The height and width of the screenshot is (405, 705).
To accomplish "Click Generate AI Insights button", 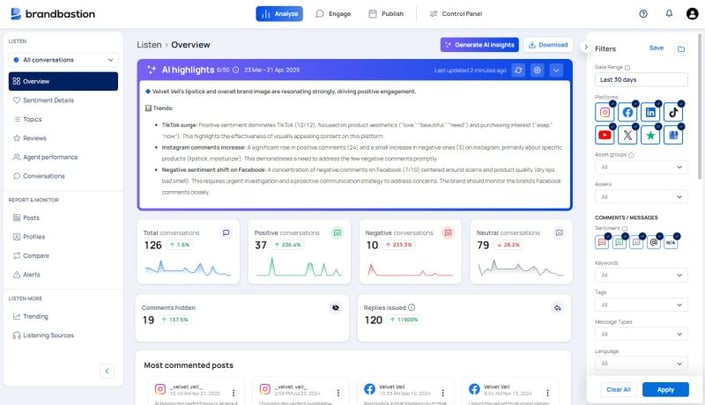I will 479,45.
